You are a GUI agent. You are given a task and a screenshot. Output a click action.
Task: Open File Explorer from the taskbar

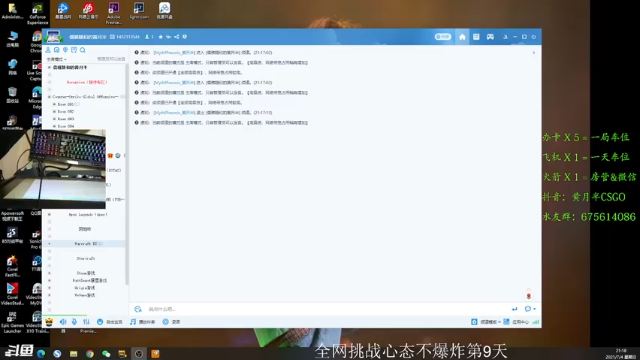[73, 353]
